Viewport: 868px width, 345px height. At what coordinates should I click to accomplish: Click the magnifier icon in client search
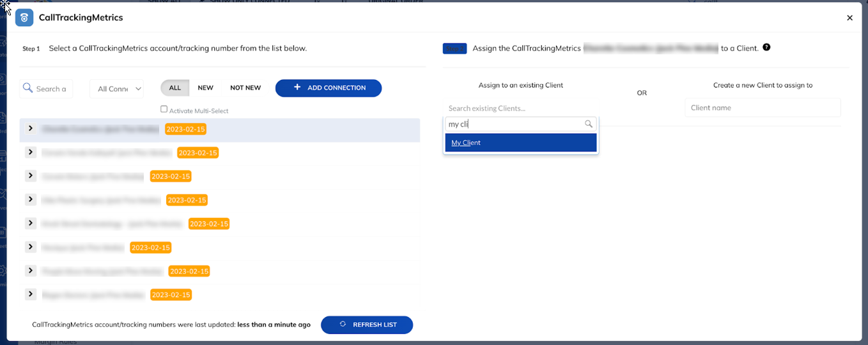tap(589, 125)
